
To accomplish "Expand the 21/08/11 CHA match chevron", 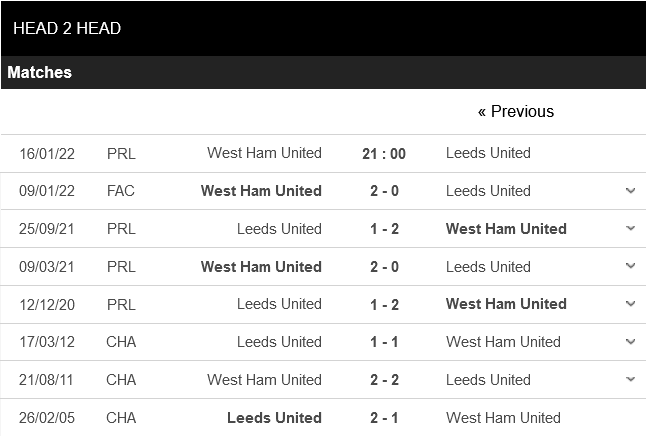I will (x=630, y=380).
